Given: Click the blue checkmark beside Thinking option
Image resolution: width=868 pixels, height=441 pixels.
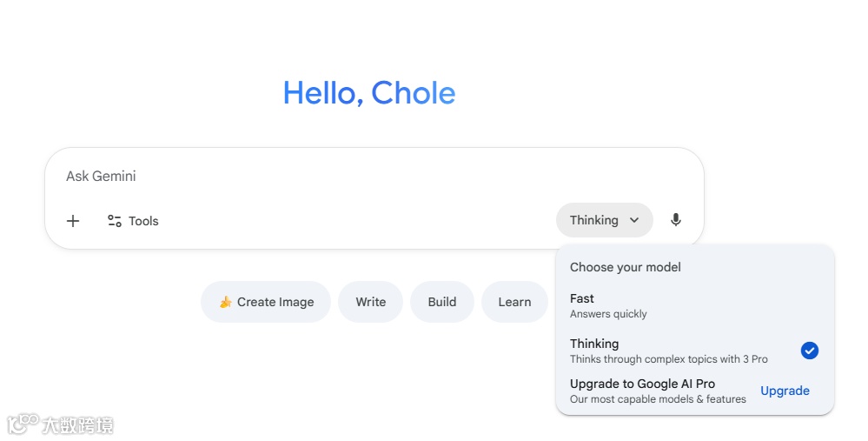Looking at the screenshot, I should point(809,351).
